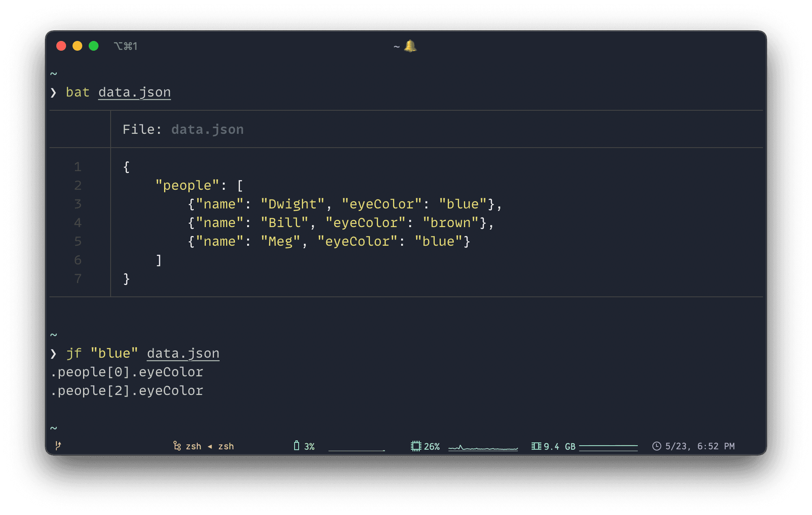This screenshot has width=812, height=515.
Task: Click the memory usage bar graph
Action: pos(608,447)
